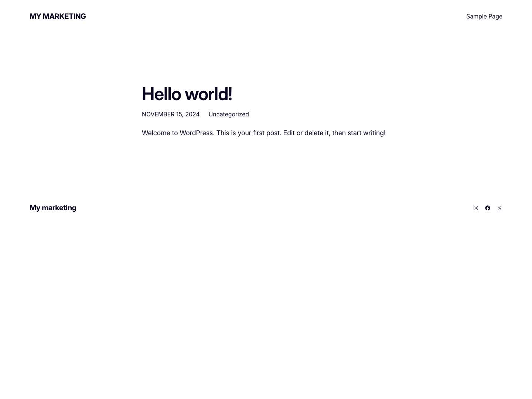Browse posts filed under Uncategorized
Screen dimensions: 532x399
[x=228, y=114]
